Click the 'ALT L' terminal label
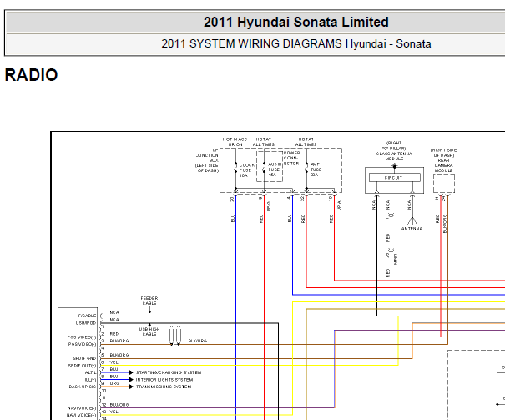 point(90,372)
